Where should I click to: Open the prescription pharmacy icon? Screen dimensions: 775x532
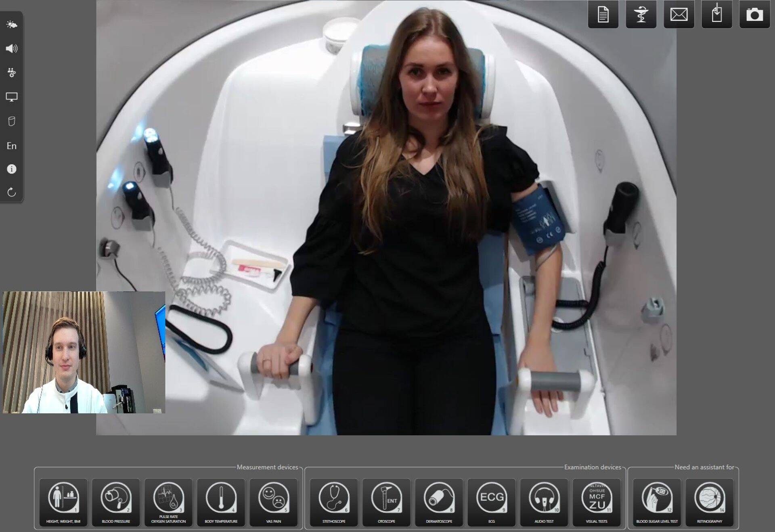(x=641, y=15)
